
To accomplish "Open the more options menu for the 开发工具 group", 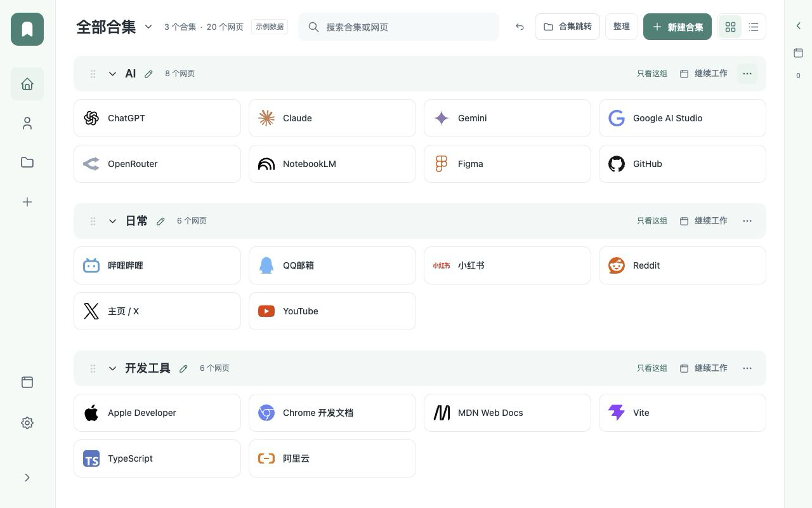I will pos(747,368).
